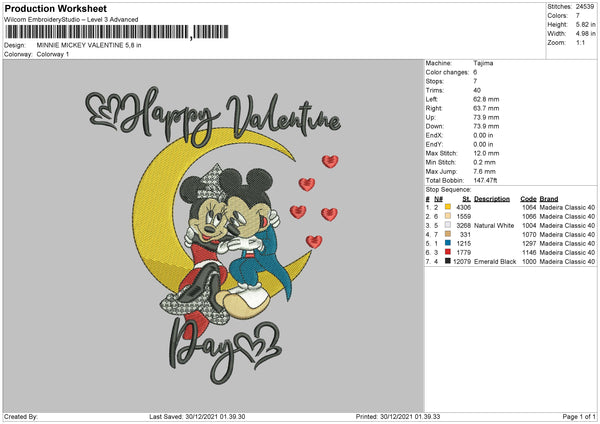Click the 'Natural White' description
This screenshot has height=424, width=600.
coord(494,225)
